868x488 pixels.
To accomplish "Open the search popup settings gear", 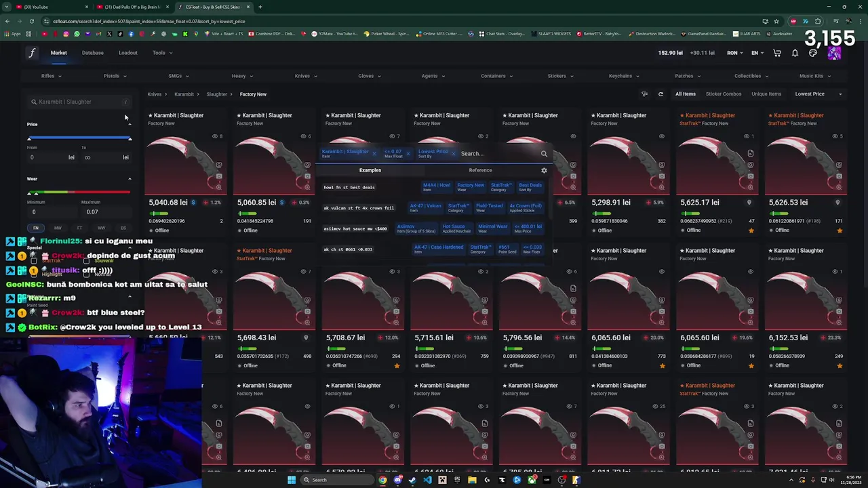I will point(544,170).
